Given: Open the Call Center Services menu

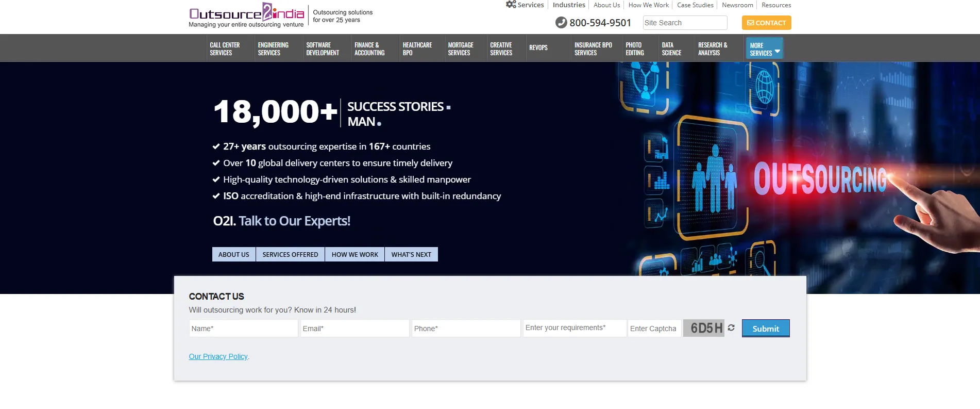Looking at the screenshot, I should point(225,48).
